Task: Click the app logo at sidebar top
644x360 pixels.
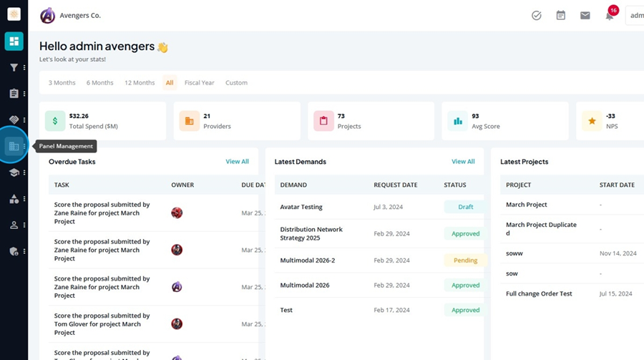Action: (x=14, y=14)
